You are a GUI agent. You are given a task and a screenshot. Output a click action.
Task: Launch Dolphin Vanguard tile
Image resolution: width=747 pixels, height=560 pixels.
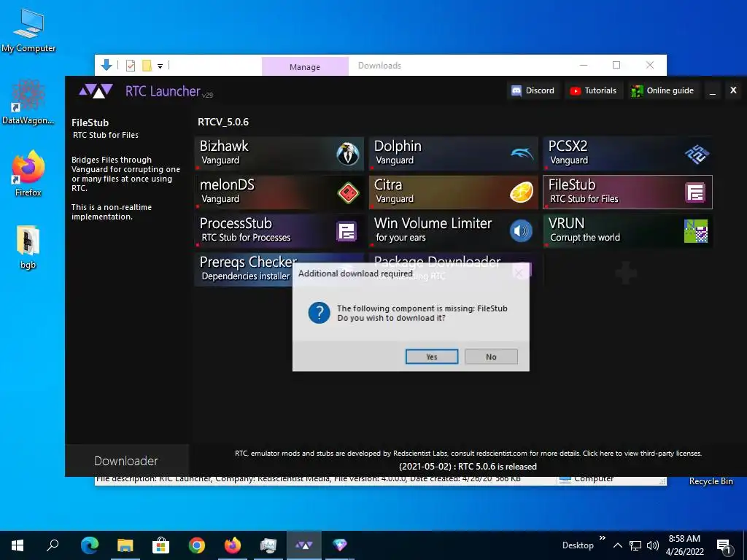coord(454,153)
